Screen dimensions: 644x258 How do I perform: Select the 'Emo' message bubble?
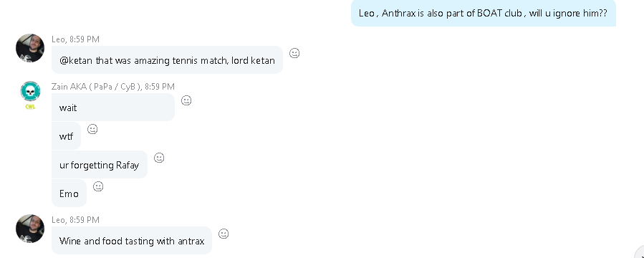click(x=69, y=193)
